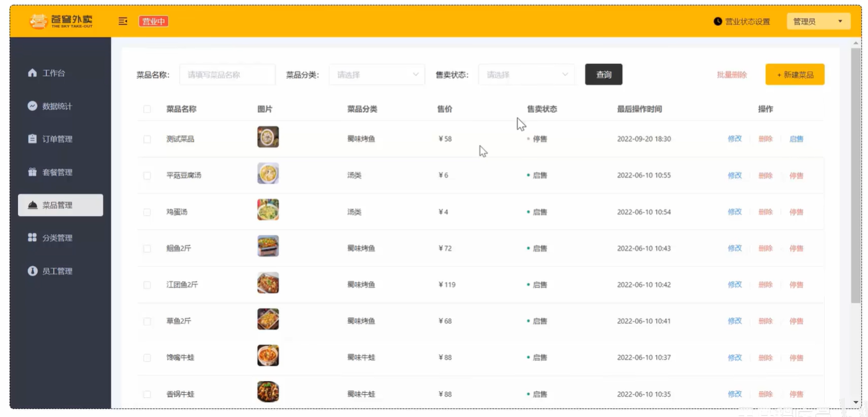Image resolution: width=868 pixels, height=417 pixels.
Task: Open the 管理员 account dropdown
Action: pos(818,22)
